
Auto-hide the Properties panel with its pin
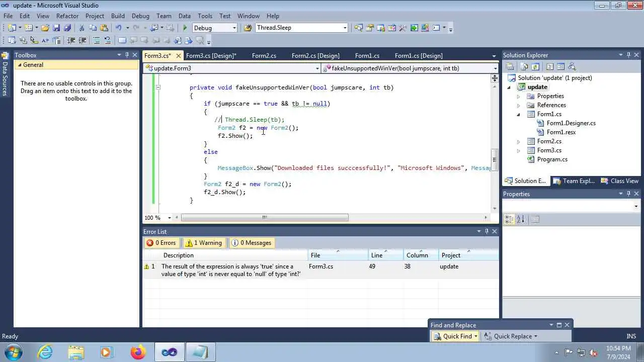pyautogui.click(x=628, y=194)
